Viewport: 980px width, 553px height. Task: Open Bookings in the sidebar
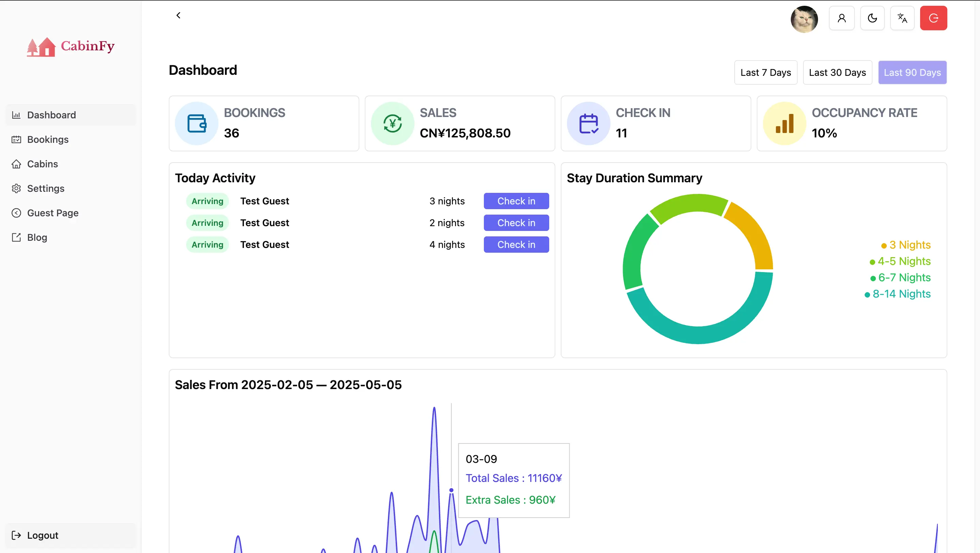(x=48, y=139)
